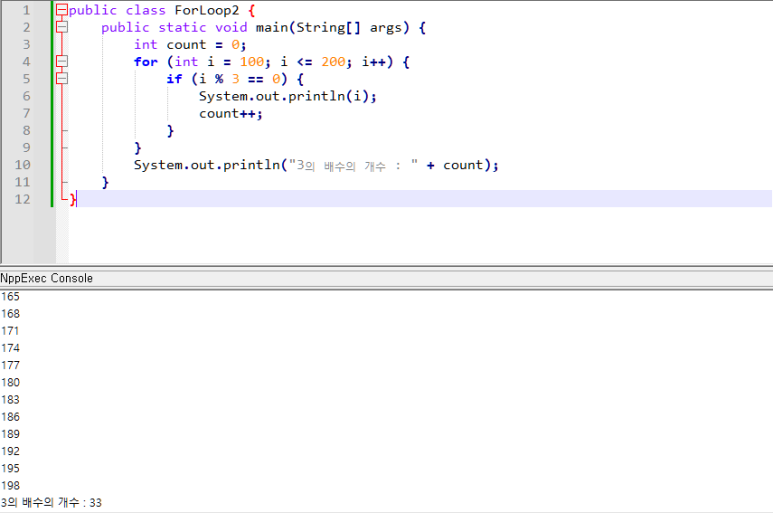Click the class name ForLoop2

tap(207, 10)
